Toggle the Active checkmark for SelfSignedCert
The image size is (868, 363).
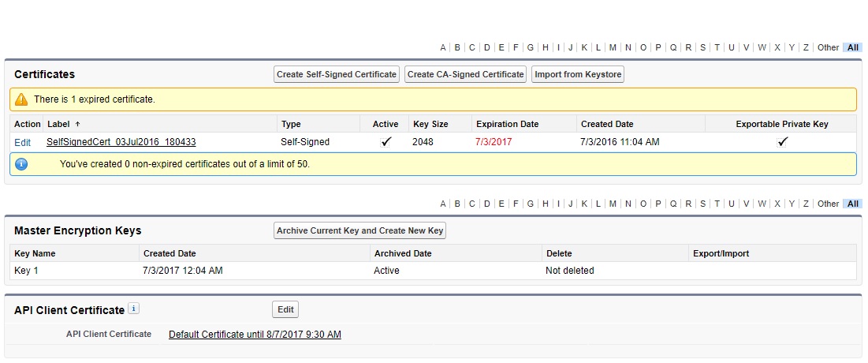[x=386, y=142]
